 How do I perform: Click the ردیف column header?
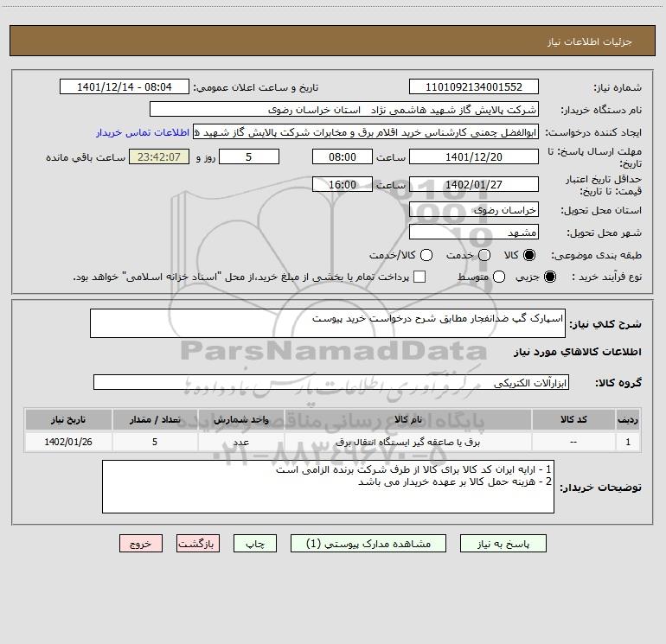[x=628, y=419]
